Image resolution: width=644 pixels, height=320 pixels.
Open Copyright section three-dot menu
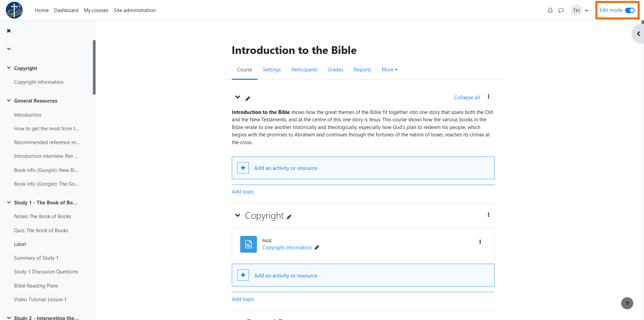point(488,215)
